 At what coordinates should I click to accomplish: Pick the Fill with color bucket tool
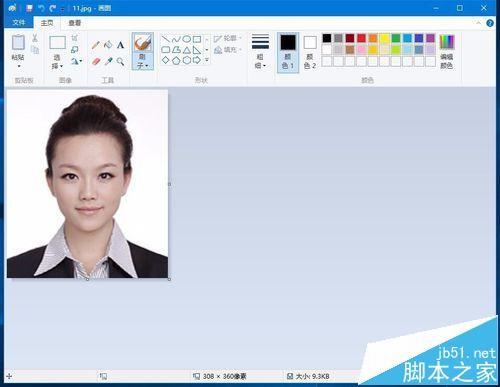pos(108,45)
